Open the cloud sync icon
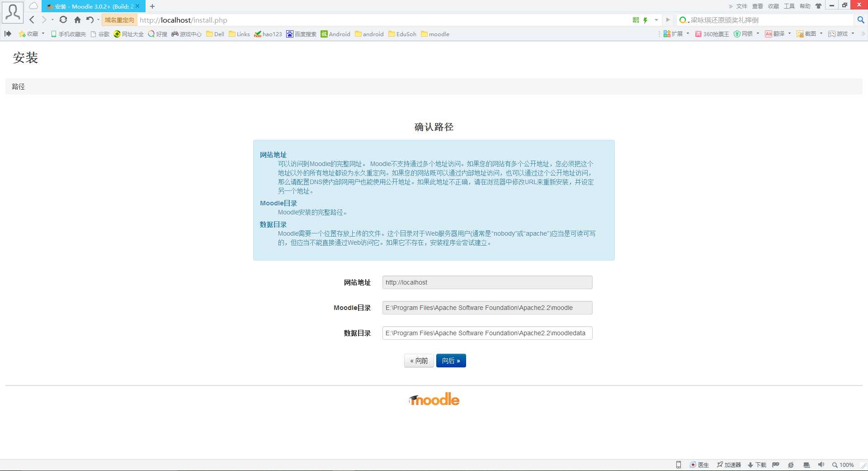Image resolution: width=868 pixels, height=471 pixels. tap(33, 6)
